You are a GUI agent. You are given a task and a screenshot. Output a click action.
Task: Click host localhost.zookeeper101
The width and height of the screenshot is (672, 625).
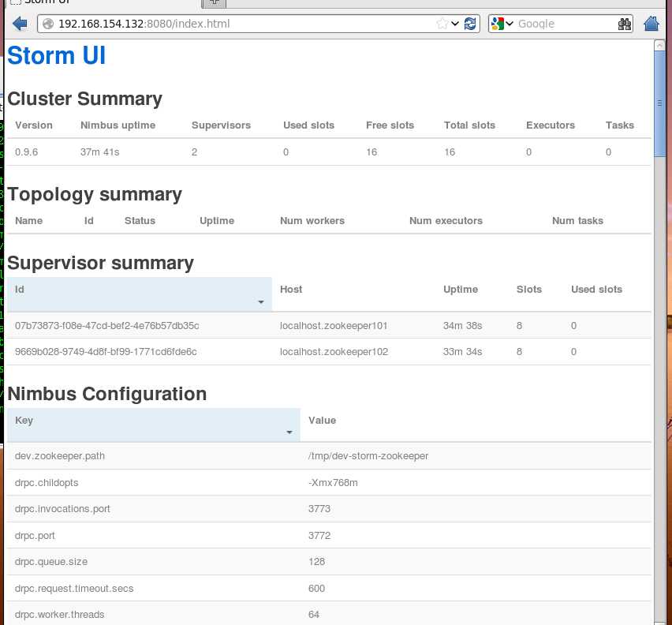334,326
